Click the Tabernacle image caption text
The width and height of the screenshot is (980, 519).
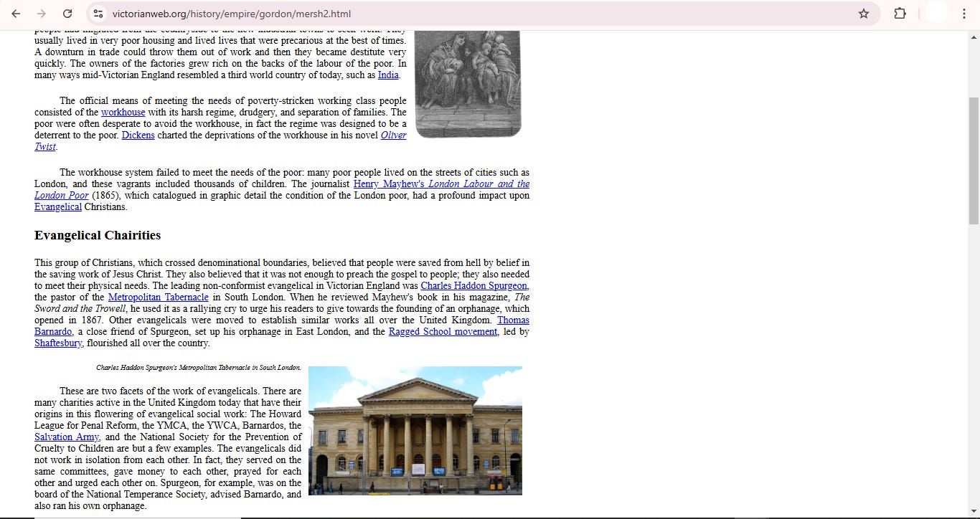pyautogui.click(x=199, y=368)
